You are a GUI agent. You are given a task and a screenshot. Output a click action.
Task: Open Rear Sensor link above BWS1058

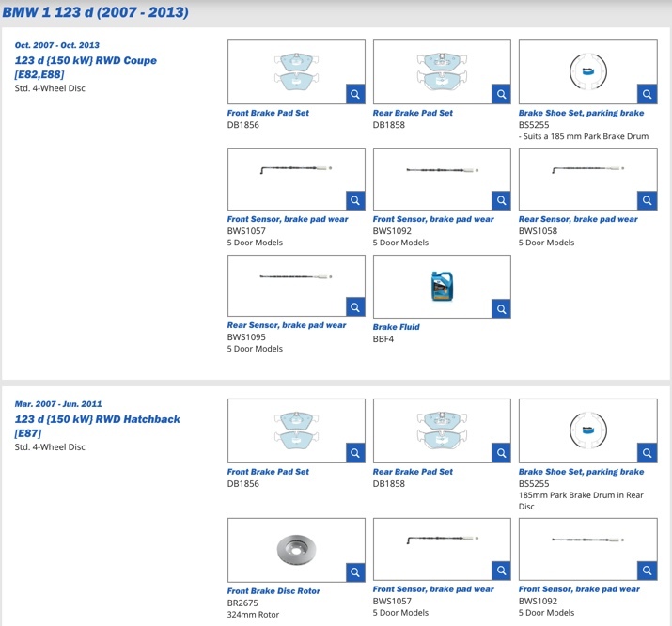click(578, 219)
